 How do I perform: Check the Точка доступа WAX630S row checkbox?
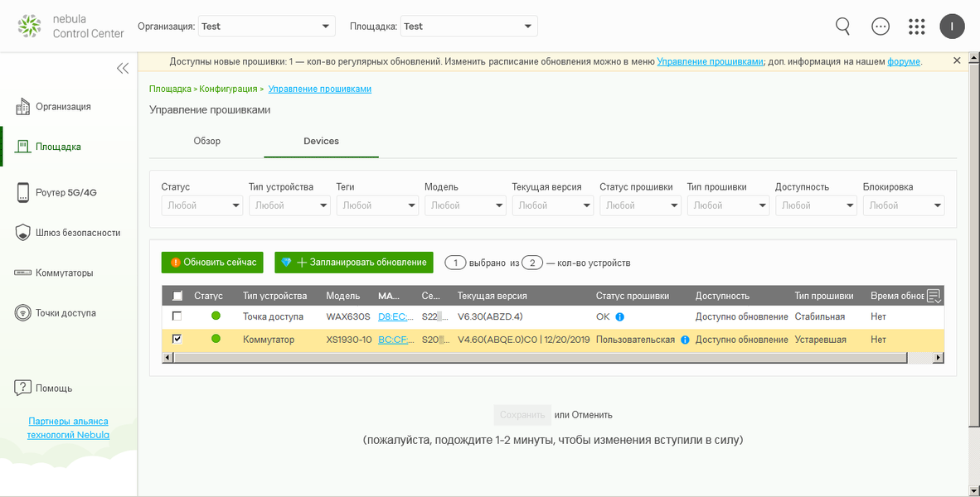pos(177,316)
